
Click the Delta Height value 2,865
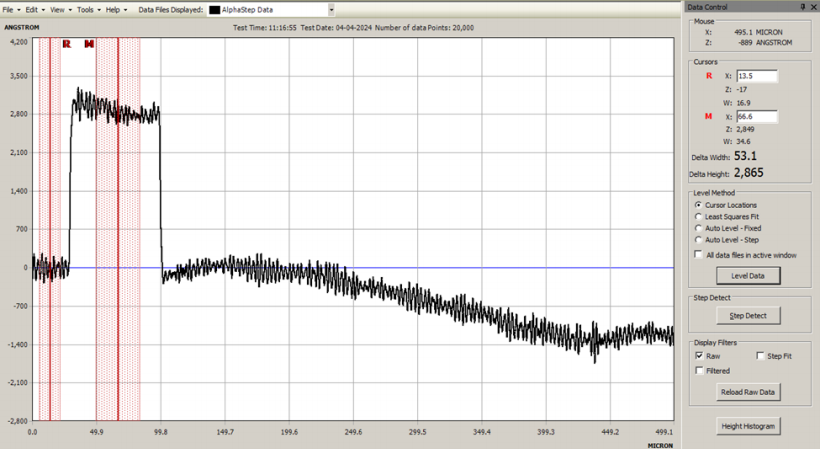[x=748, y=172]
